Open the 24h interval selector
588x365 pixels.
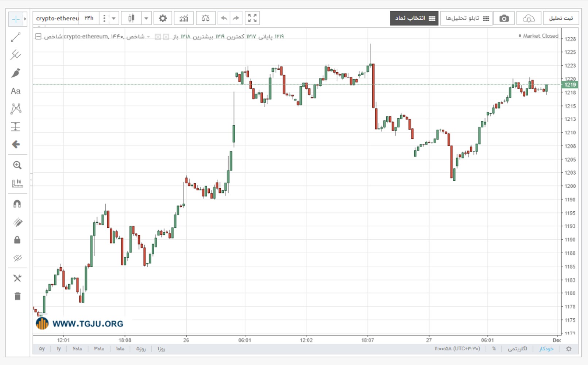tap(89, 18)
